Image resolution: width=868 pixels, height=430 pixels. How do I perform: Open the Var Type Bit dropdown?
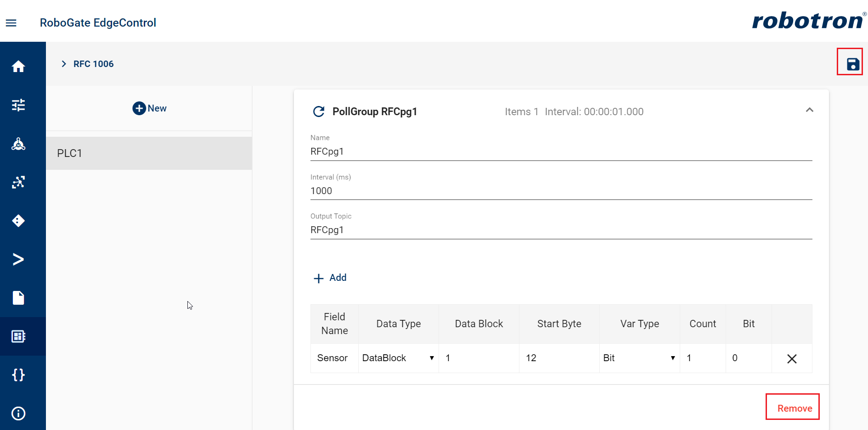(x=639, y=358)
